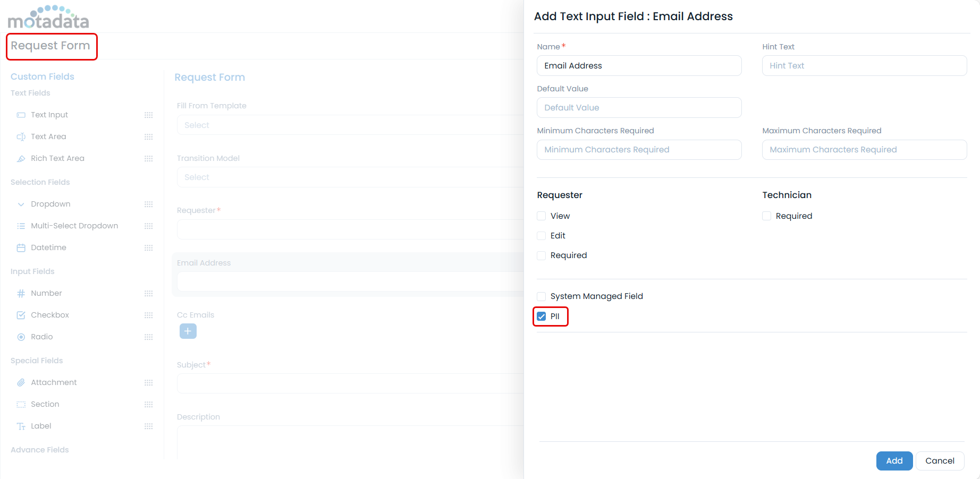Screen dimensions: 980x479
Task: Tick the Requester View checkbox
Action: (x=542, y=216)
